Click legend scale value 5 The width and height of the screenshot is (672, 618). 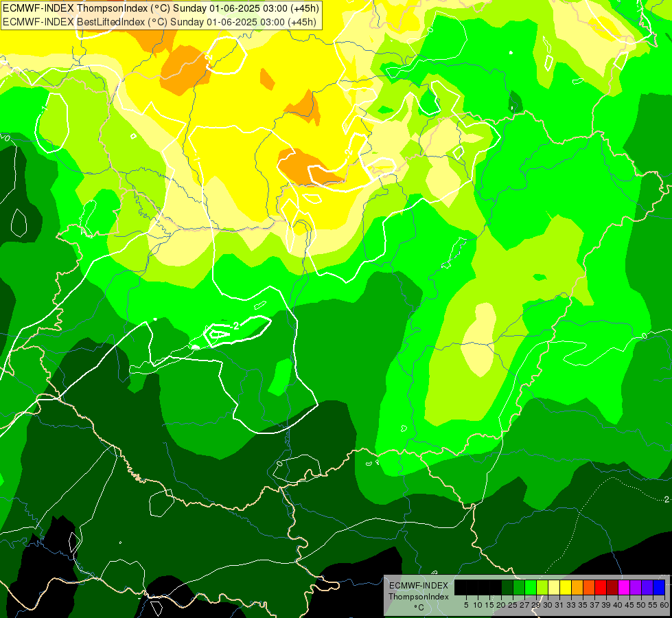(466, 605)
